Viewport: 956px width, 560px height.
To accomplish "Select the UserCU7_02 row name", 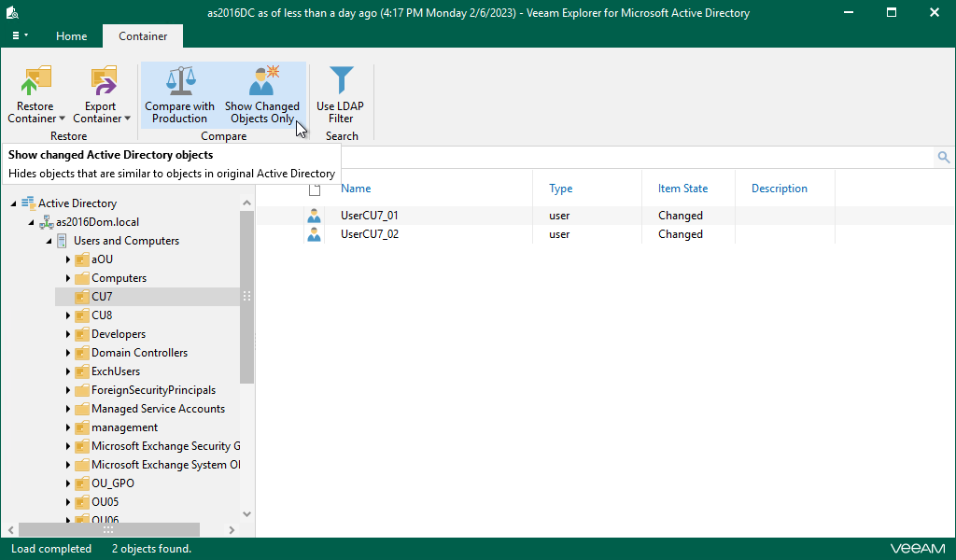I will pos(370,234).
